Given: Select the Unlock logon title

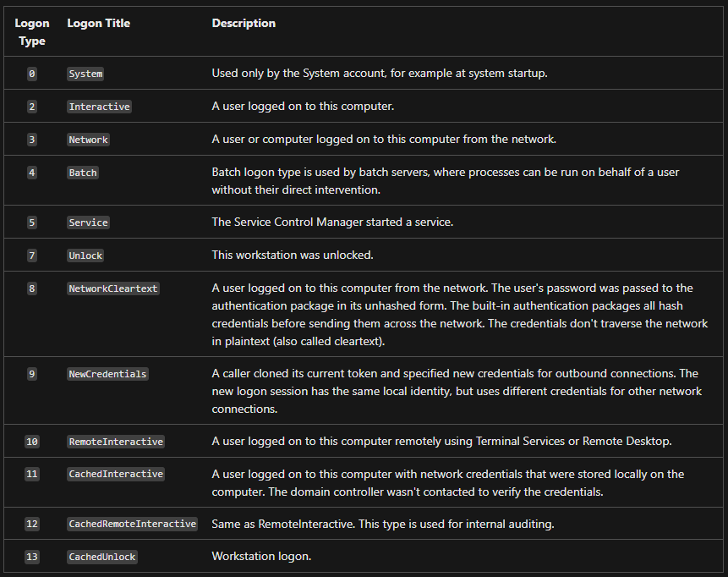Looking at the screenshot, I should coord(85,256).
